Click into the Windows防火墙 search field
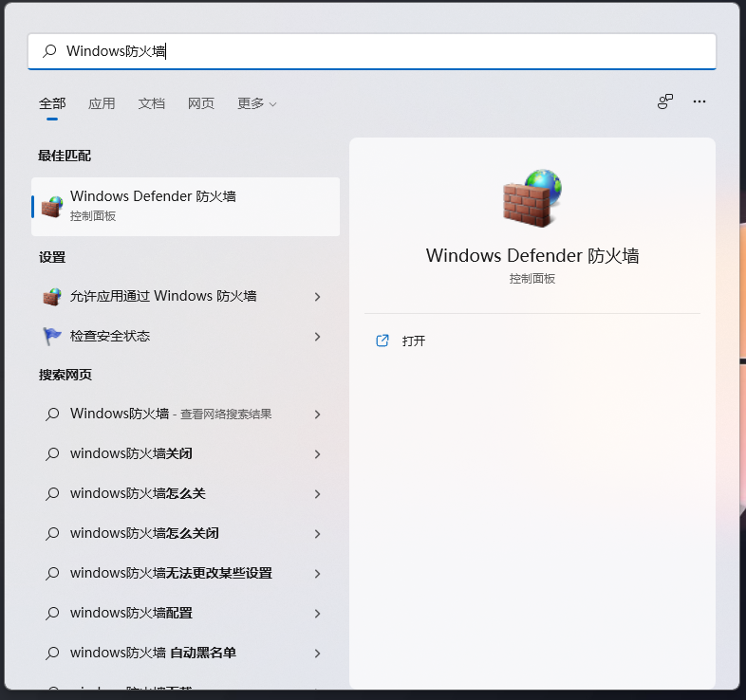Image resolution: width=746 pixels, height=700 pixels. point(380,51)
